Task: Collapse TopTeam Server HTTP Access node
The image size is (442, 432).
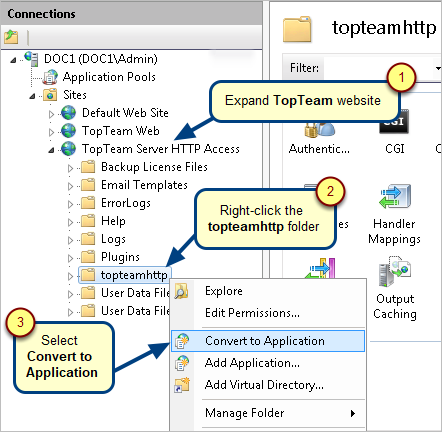Action: pos(51,150)
